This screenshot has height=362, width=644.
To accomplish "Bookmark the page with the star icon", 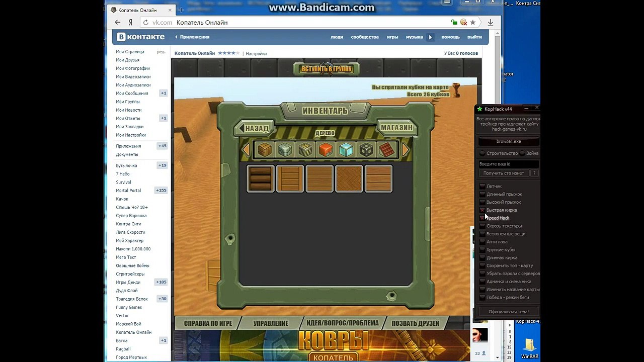I will [x=473, y=22].
